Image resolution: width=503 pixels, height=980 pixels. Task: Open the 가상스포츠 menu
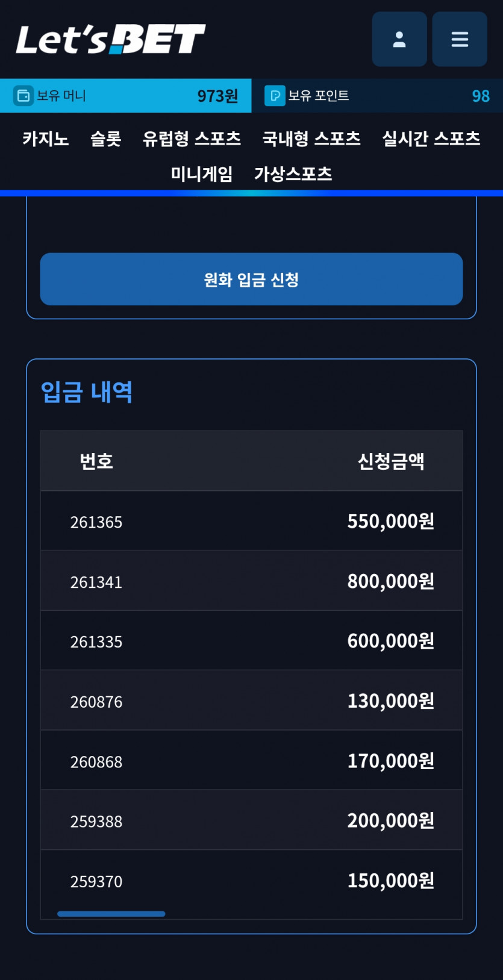point(293,174)
